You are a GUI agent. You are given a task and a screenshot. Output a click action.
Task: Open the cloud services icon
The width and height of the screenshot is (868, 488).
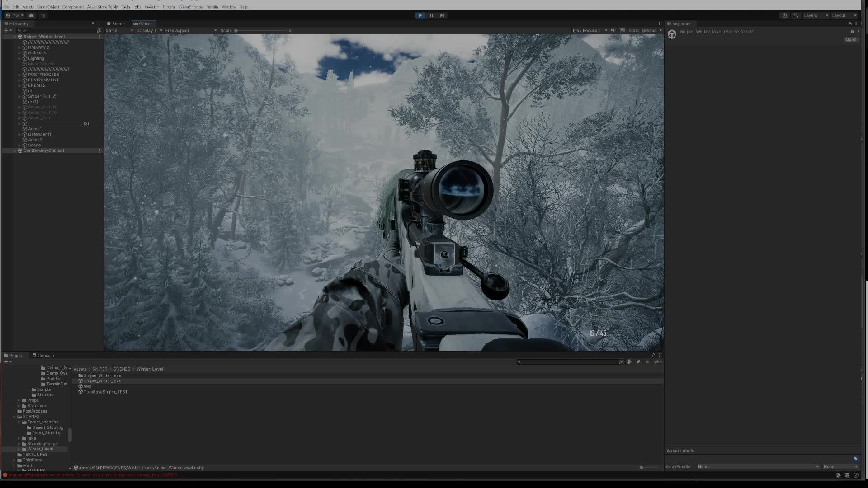tap(31, 15)
